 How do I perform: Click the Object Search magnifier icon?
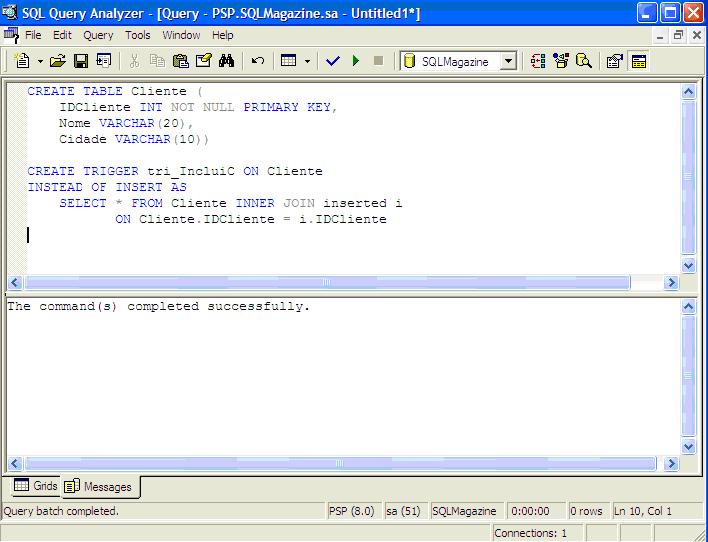click(x=584, y=61)
